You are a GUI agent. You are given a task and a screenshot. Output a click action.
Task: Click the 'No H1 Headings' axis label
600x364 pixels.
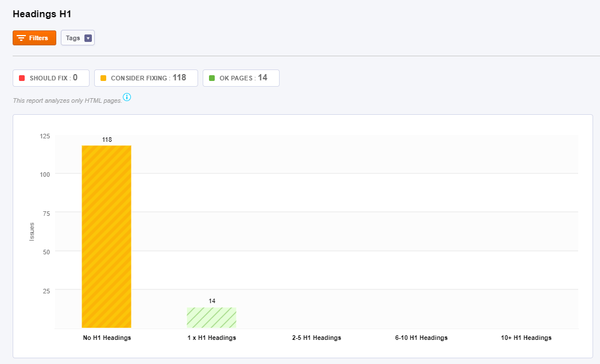[x=107, y=338]
